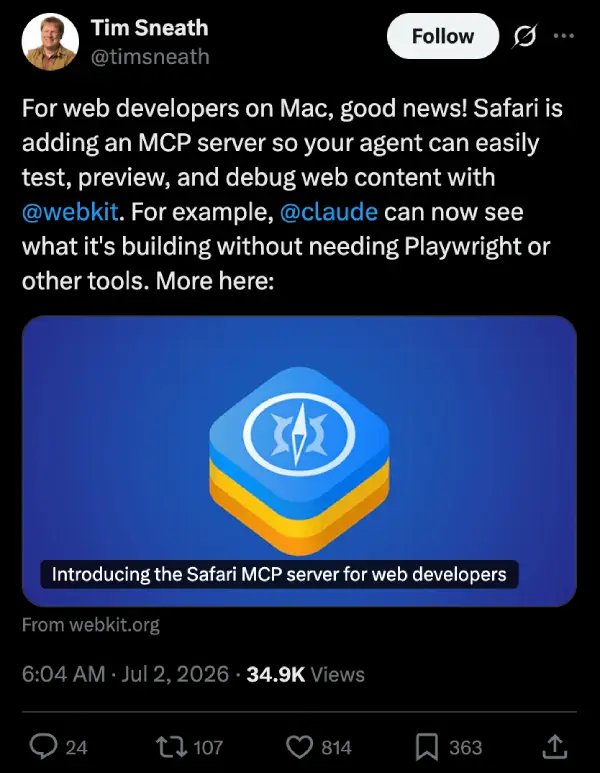The width and height of the screenshot is (600, 773).
Task: Click the Tim Sneath display name
Action: [x=149, y=28]
